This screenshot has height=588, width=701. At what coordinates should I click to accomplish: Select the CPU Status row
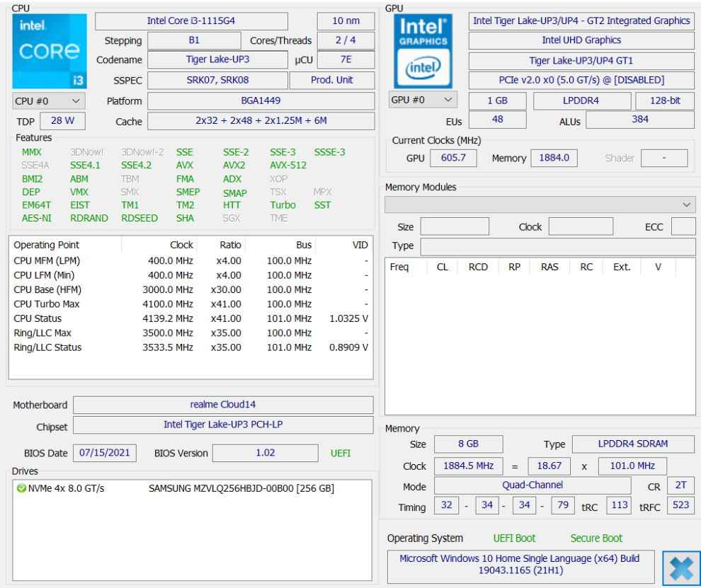point(191,318)
